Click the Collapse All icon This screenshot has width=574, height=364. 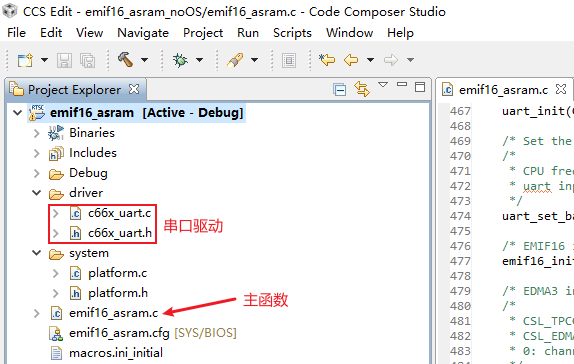(x=339, y=89)
